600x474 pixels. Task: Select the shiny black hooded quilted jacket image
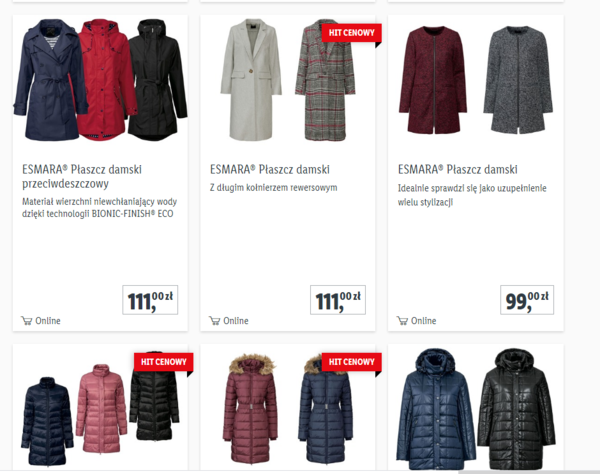(516, 409)
